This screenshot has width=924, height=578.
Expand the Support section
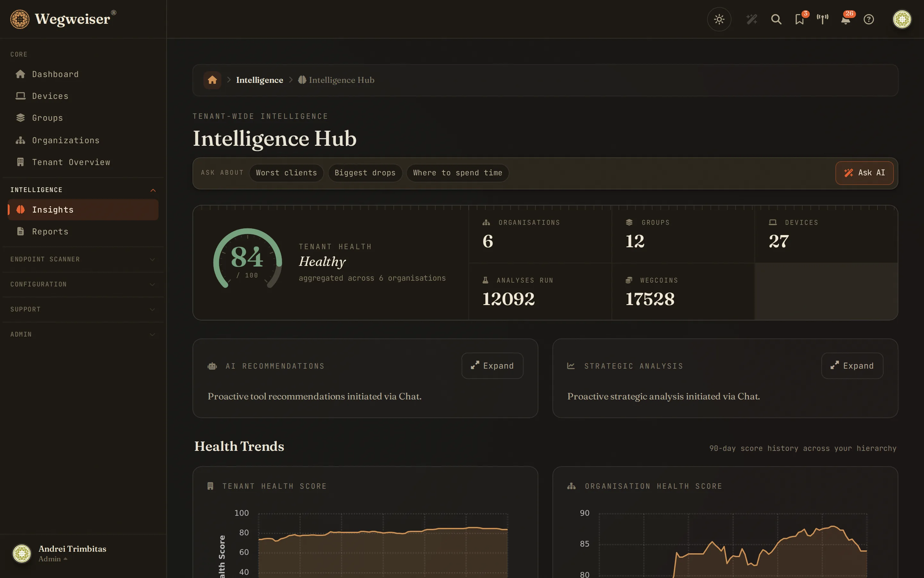point(83,309)
